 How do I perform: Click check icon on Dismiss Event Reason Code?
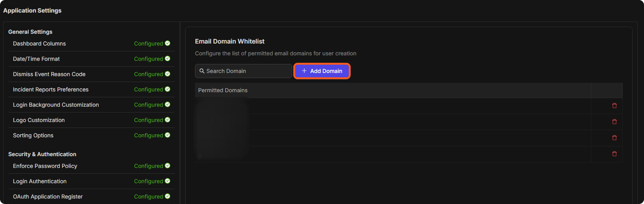pos(167,74)
